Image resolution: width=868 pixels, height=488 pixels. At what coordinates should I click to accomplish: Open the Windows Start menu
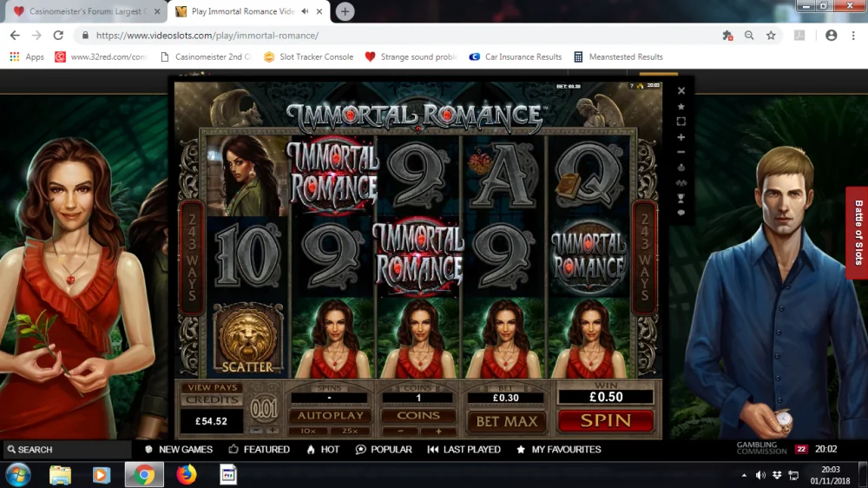click(18, 475)
